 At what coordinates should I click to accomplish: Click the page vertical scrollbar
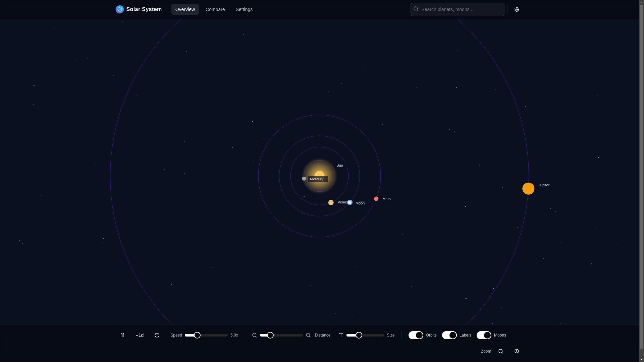(x=641, y=181)
